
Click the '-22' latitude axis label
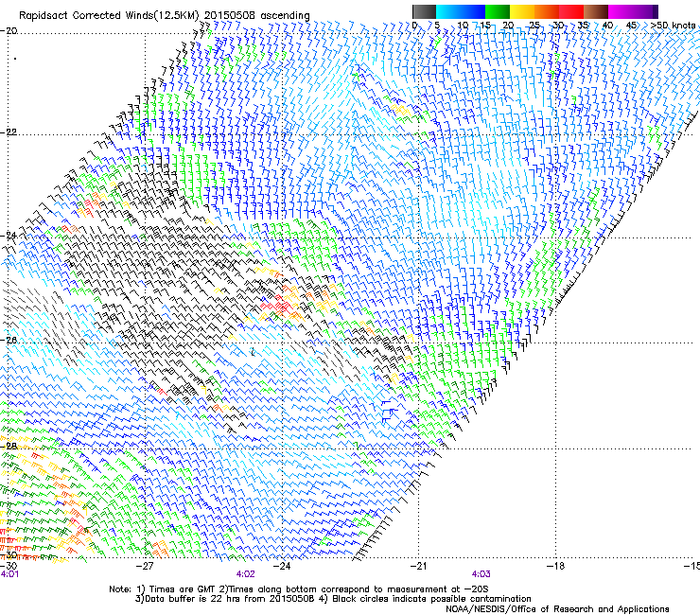9,132
